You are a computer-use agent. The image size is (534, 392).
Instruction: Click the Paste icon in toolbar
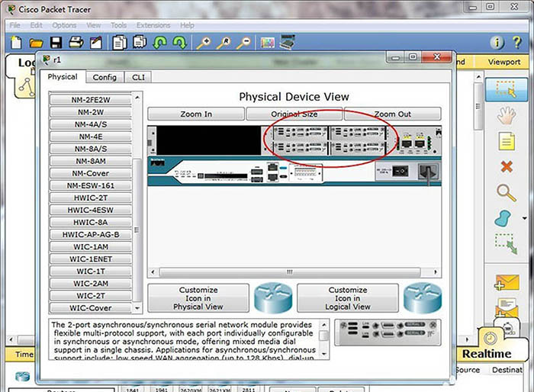(x=140, y=42)
